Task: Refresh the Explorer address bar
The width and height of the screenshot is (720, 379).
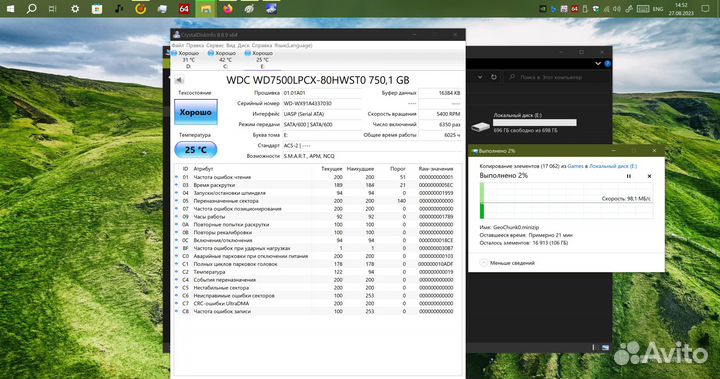Action: [494, 77]
